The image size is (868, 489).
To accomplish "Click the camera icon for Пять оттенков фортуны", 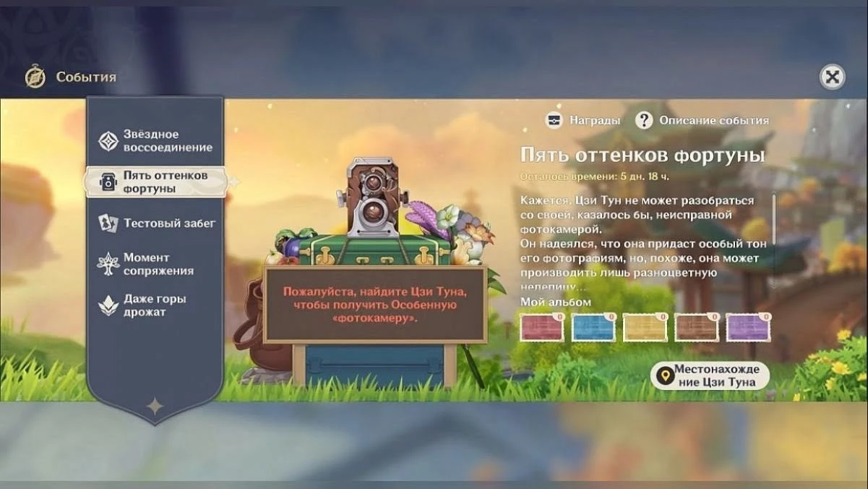I will 108,182.
